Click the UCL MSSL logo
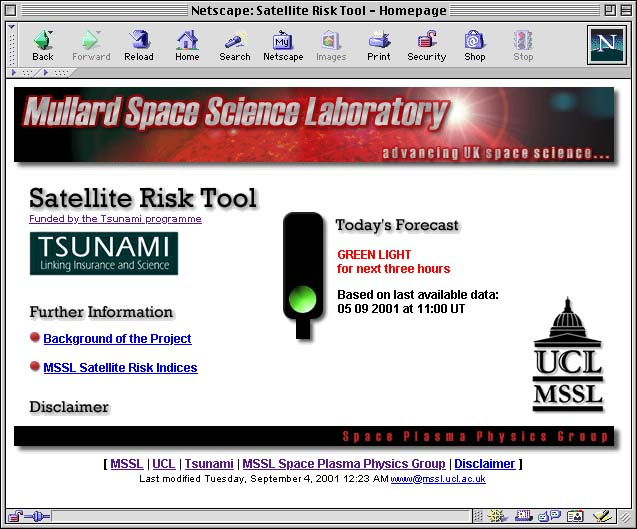 (x=568, y=355)
